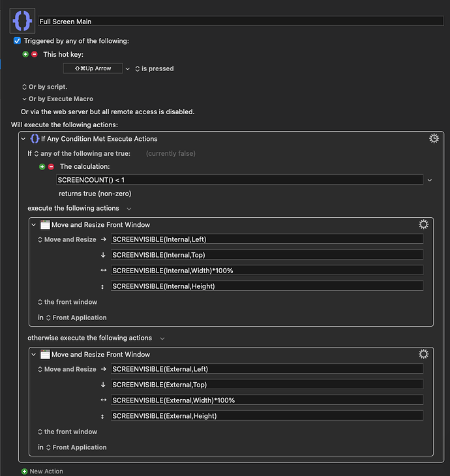
Task: Open the 'is pressed' hot key popup
Action: click(154, 68)
